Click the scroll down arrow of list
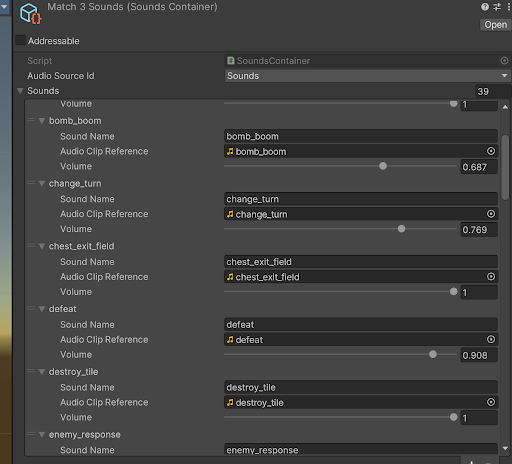Screen dimensions: 512x464 coord(505,449)
